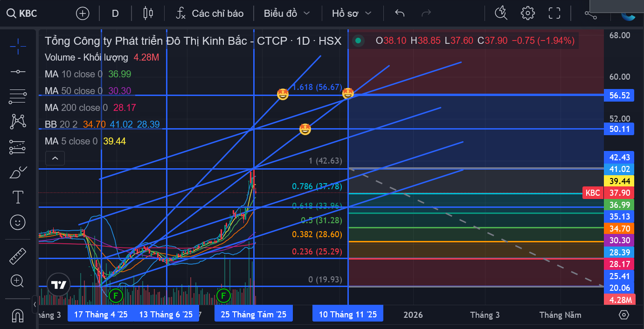
Task: Click the 36.99 green MA price label
Action: tap(619, 205)
